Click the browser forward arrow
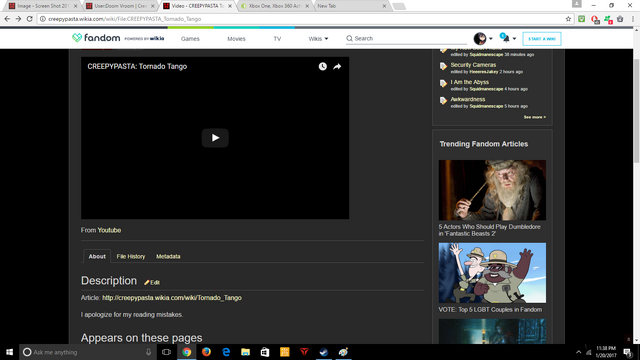640x360 pixels. (18, 19)
